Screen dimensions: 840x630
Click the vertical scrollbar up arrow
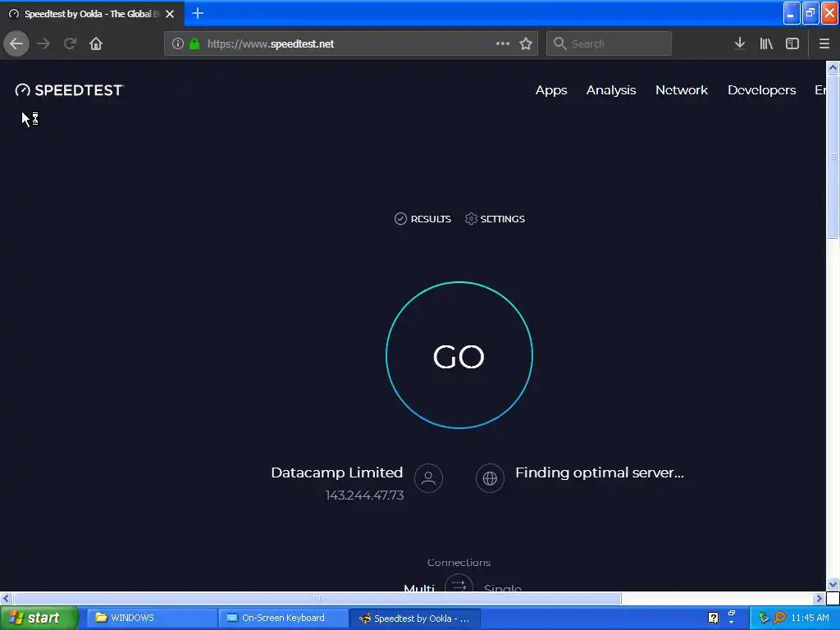point(833,68)
